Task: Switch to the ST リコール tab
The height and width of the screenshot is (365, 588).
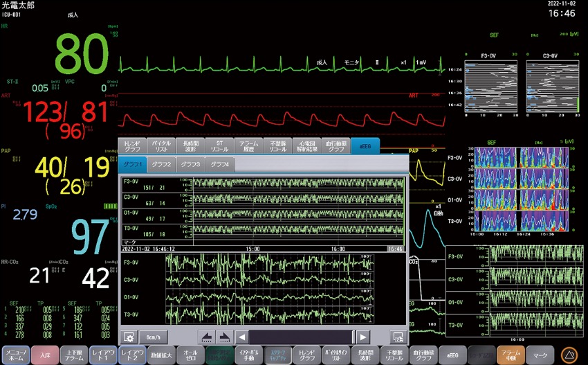Action: click(x=220, y=146)
